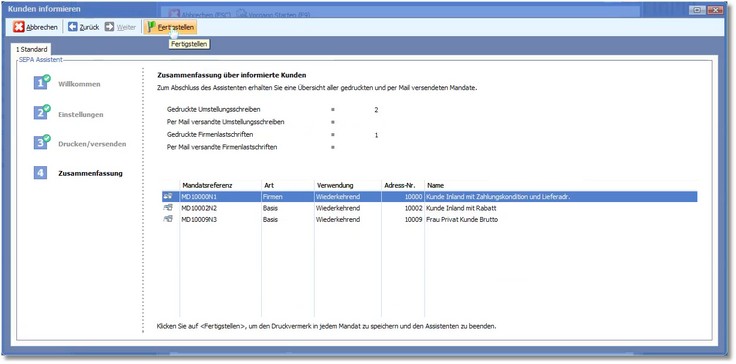The height and width of the screenshot is (364, 736).
Task: Click mandate icon of row MD10002N2
Action: pyautogui.click(x=168, y=208)
